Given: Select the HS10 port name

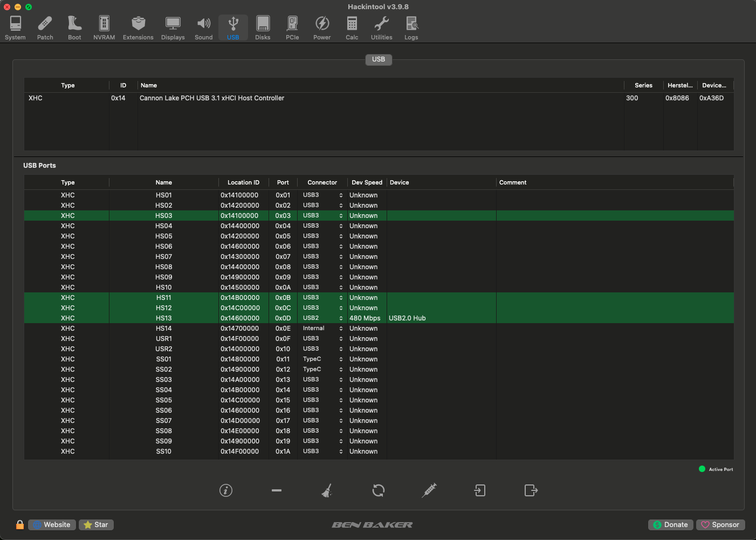Looking at the screenshot, I should pos(164,288).
